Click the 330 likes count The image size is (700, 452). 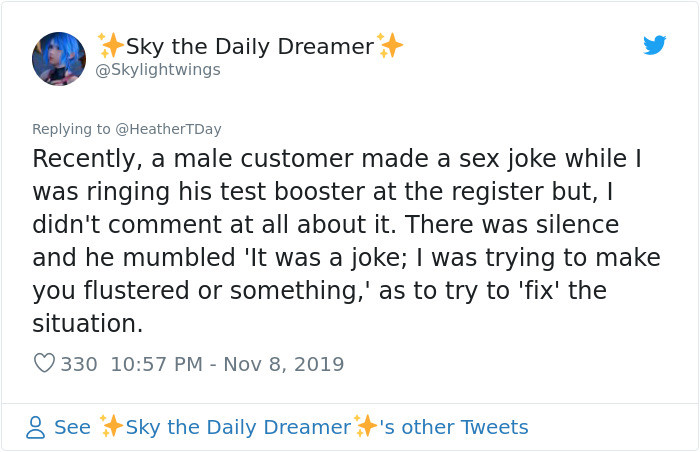click(x=79, y=364)
